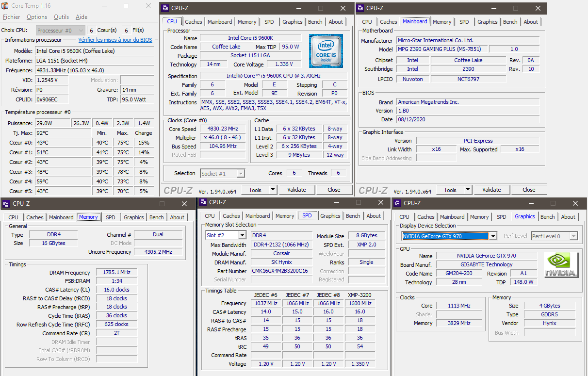Click Validate in the Mainboard window

[491, 190]
